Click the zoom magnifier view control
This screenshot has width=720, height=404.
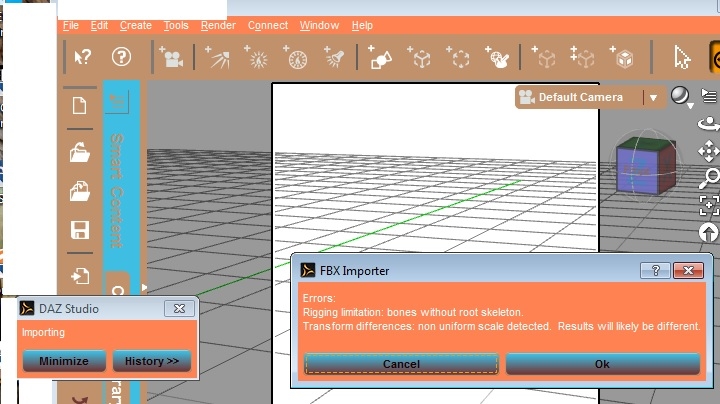tap(709, 178)
